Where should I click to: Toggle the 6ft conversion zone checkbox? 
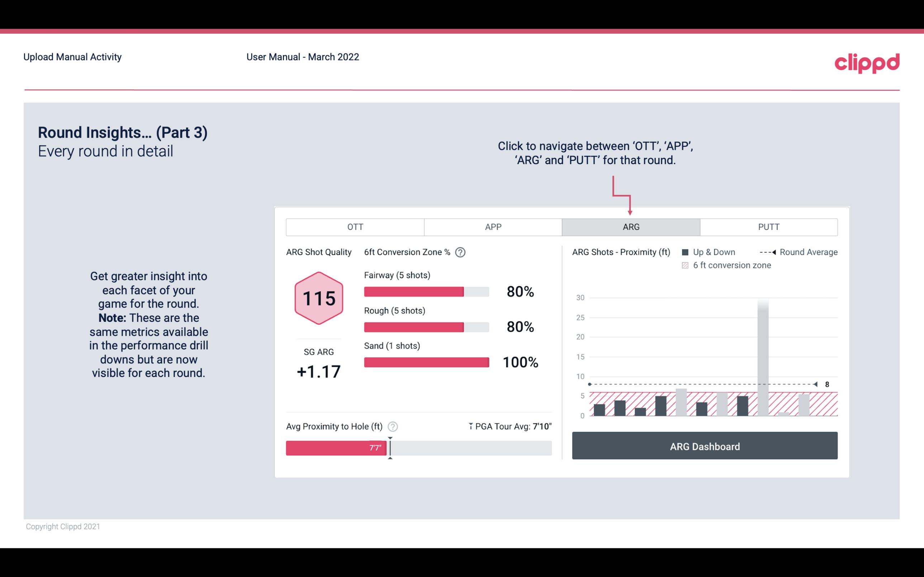point(687,264)
